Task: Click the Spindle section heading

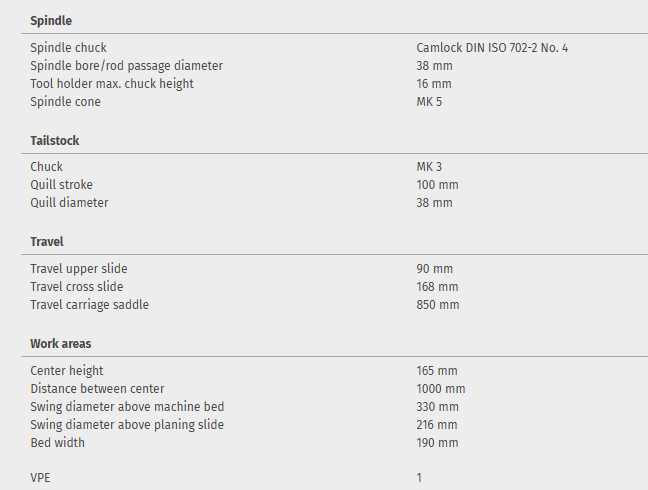Action: click(51, 20)
